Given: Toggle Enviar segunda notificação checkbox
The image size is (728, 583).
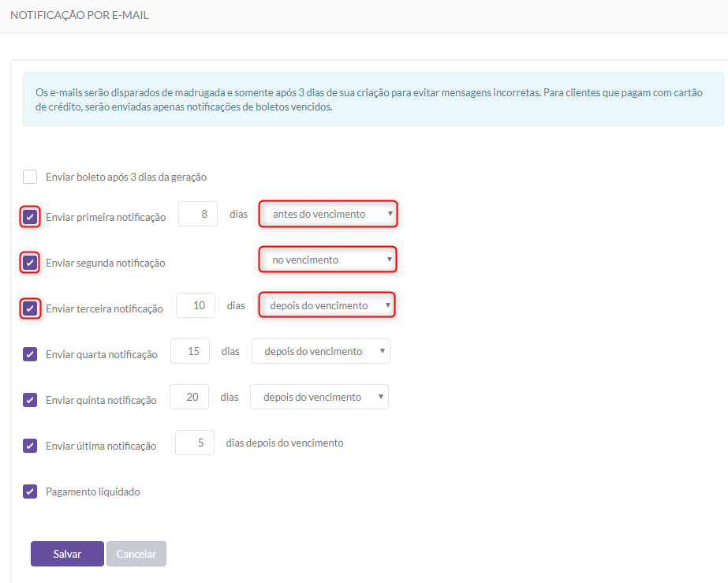Looking at the screenshot, I should pyautogui.click(x=30, y=263).
